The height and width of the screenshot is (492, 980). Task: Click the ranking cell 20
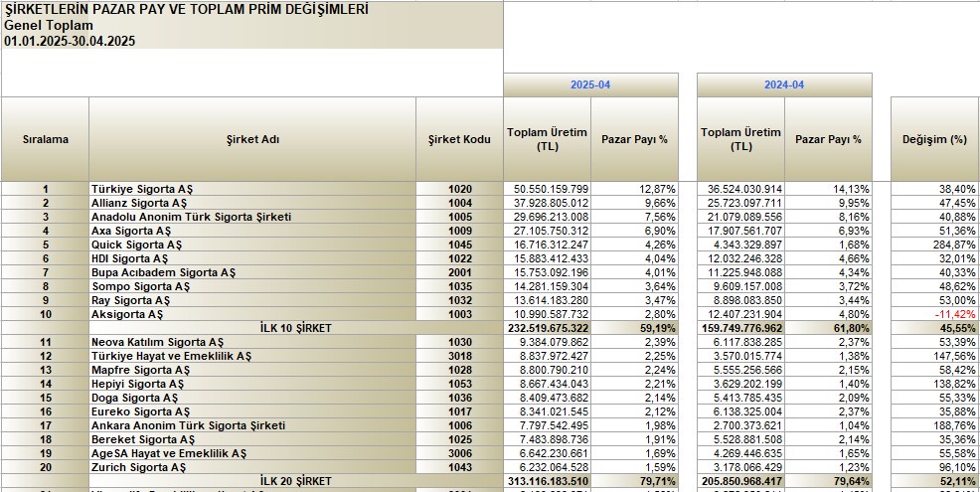pos(45,467)
